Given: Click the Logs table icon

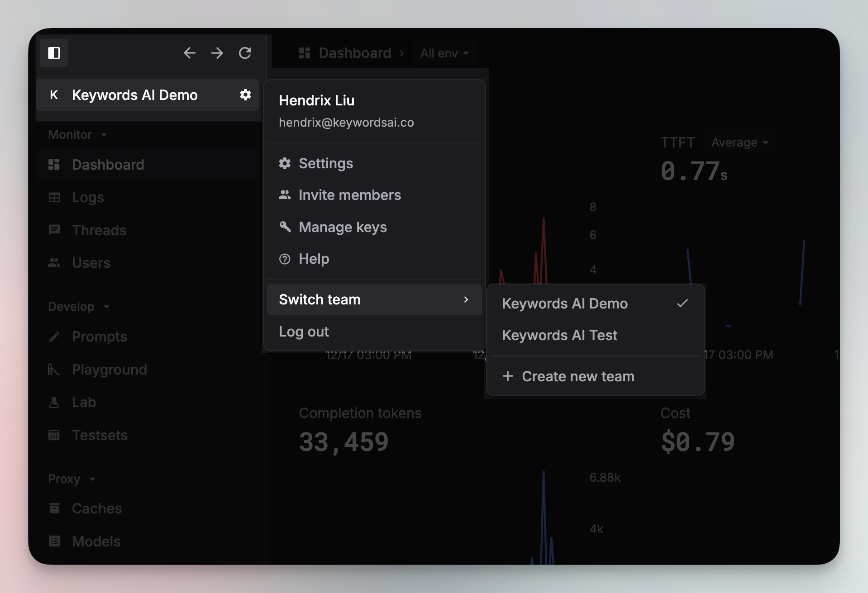Looking at the screenshot, I should tap(54, 197).
